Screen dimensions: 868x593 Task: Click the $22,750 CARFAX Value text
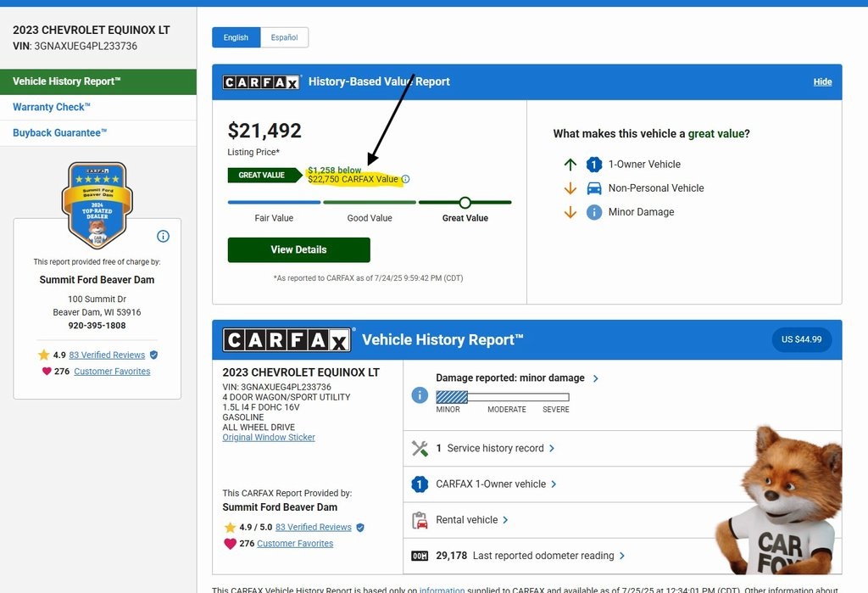click(x=353, y=179)
